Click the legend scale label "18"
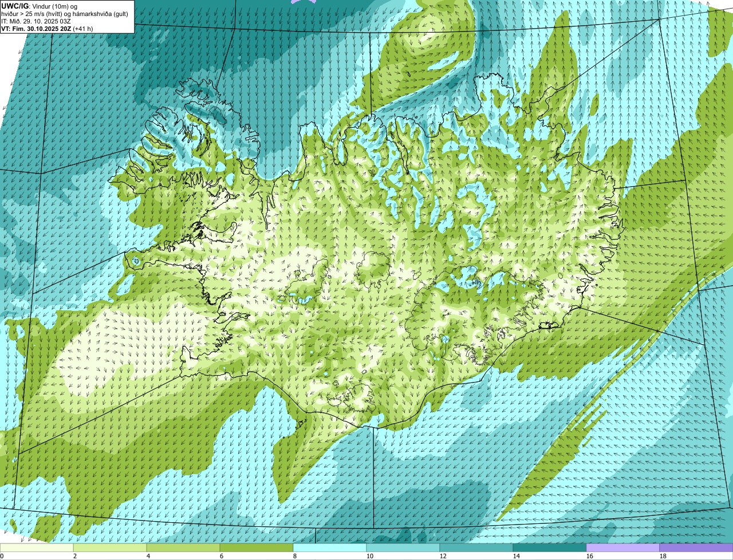 pyautogui.click(x=663, y=556)
